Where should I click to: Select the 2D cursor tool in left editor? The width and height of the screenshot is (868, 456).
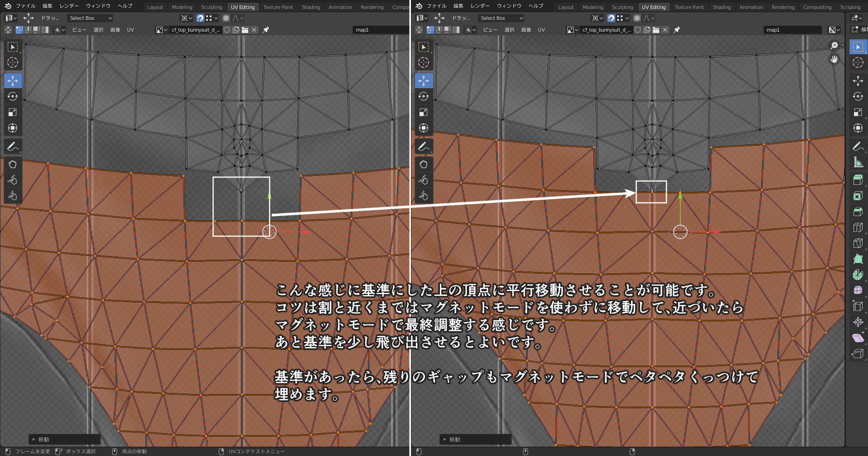tap(13, 62)
